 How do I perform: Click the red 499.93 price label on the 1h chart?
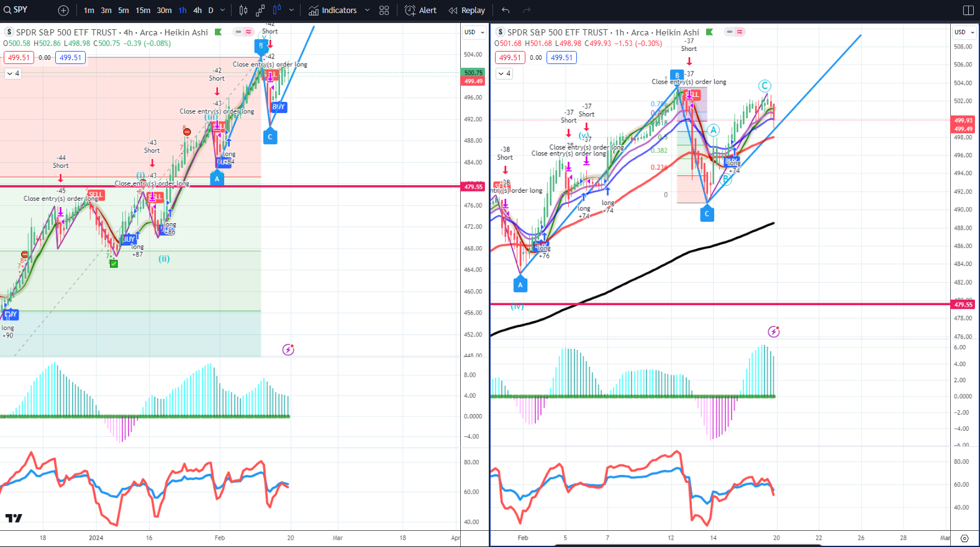coord(963,121)
